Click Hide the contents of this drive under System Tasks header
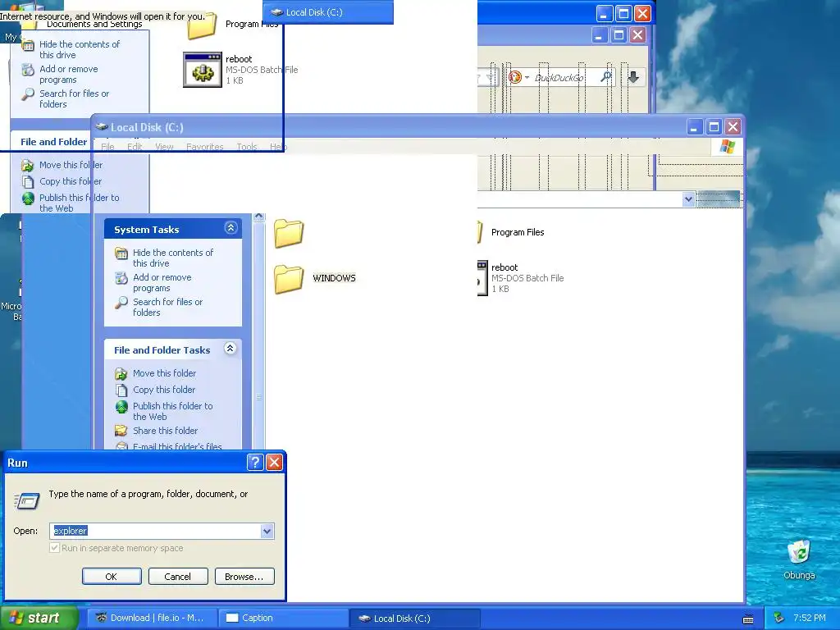The height and width of the screenshot is (630, 840). coord(172,258)
